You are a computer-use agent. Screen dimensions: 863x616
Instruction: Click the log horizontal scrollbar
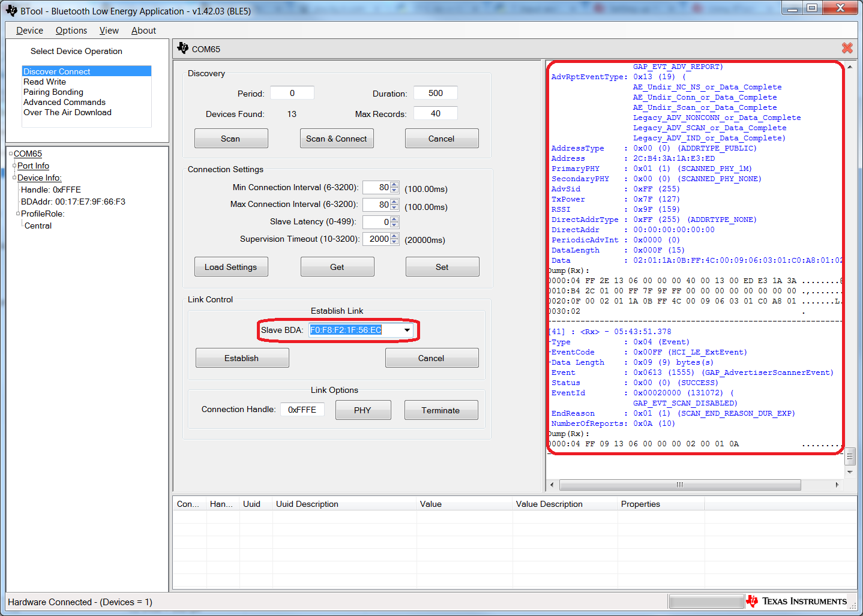click(679, 485)
